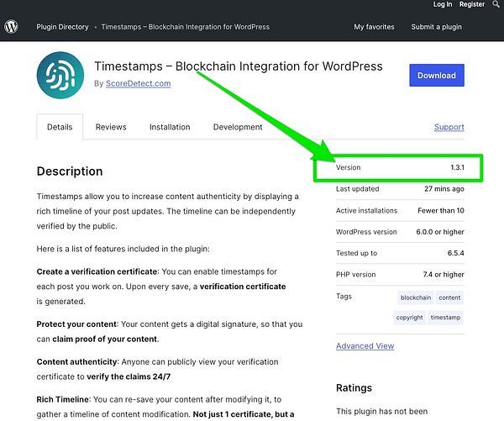The width and height of the screenshot is (504, 421).
Task: Click 'Rich Timeline' bold text
Action: 63,399
